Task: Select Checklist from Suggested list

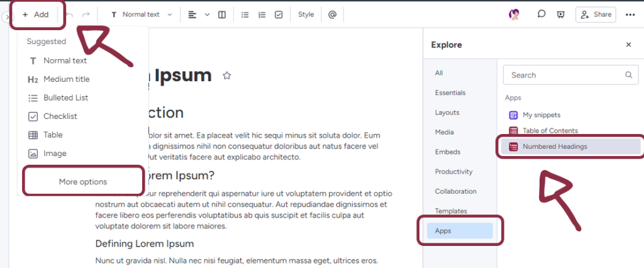Action: pos(60,116)
